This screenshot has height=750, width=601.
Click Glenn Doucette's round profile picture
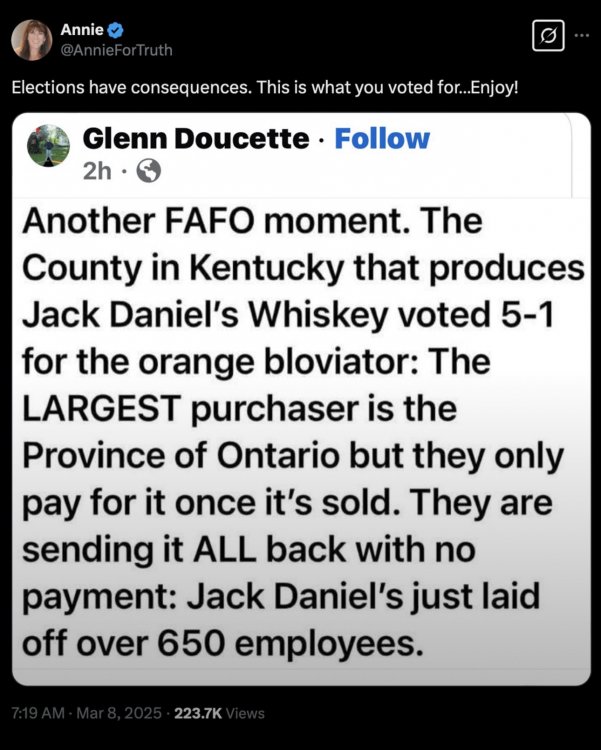tap(49, 146)
